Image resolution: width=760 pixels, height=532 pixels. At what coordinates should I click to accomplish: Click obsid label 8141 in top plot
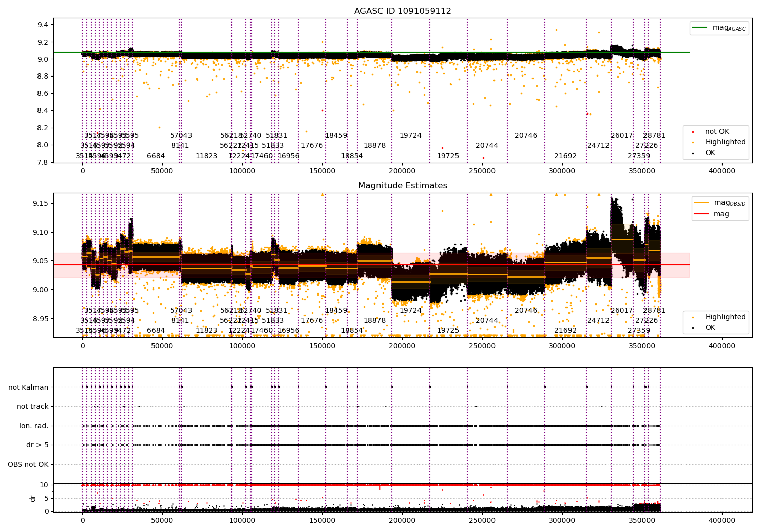(180, 145)
